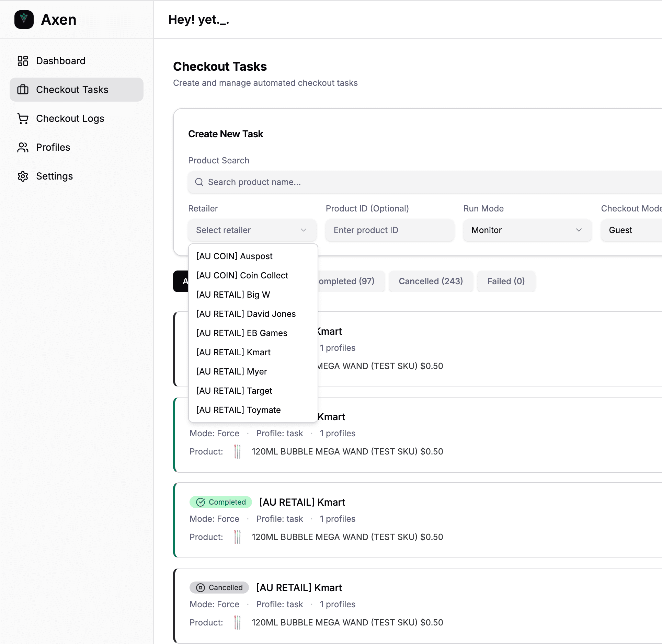662x644 pixels.
Task: Choose [AU RETAIL] EB Games option
Action: click(242, 333)
